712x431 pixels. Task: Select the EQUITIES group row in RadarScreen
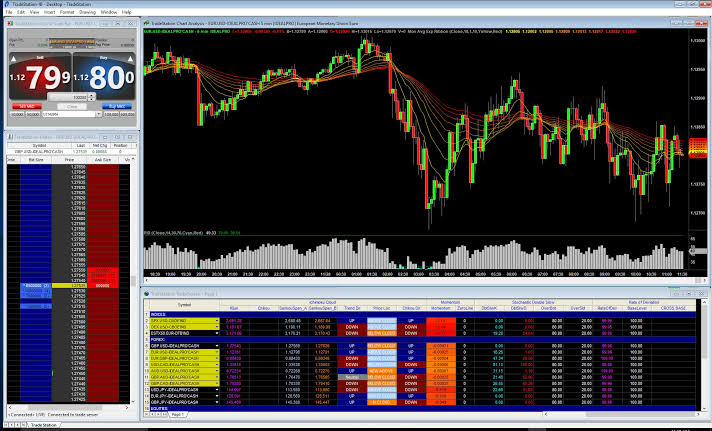422,409
